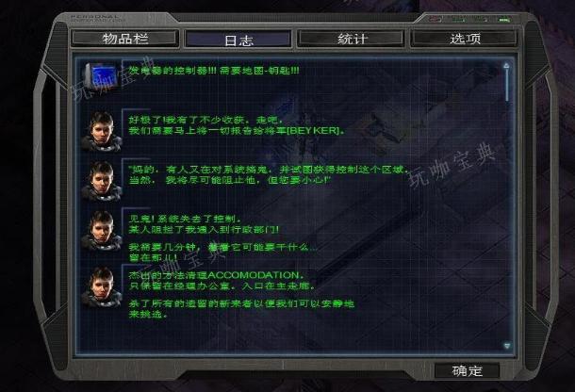Click the portrait beside the 妈的 message
Image resolution: width=575 pixels, height=392 pixels.
pyautogui.click(x=102, y=181)
